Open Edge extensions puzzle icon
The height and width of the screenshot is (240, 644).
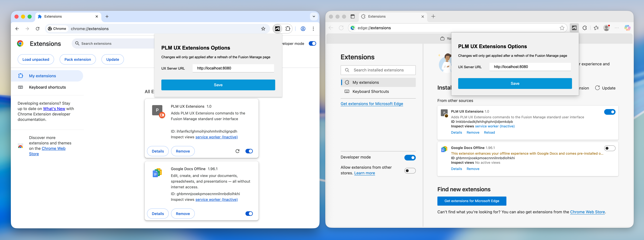[585, 28]
